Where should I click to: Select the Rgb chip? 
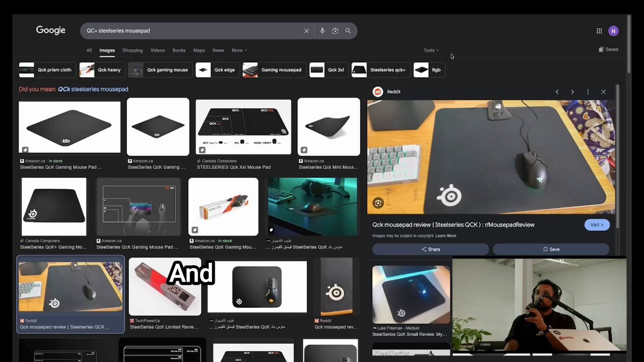point(429,70)
